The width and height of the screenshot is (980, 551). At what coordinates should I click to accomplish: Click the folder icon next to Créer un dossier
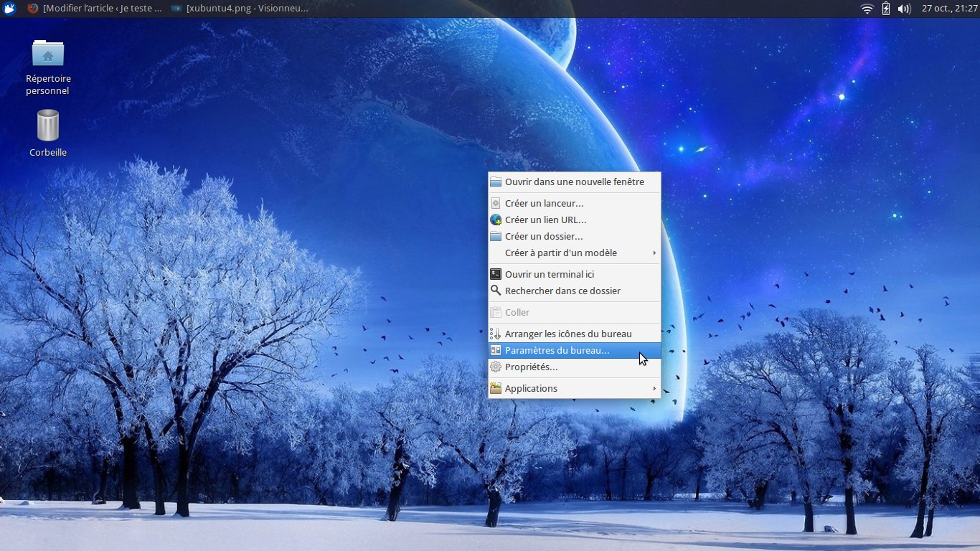(x=496, y=236)
